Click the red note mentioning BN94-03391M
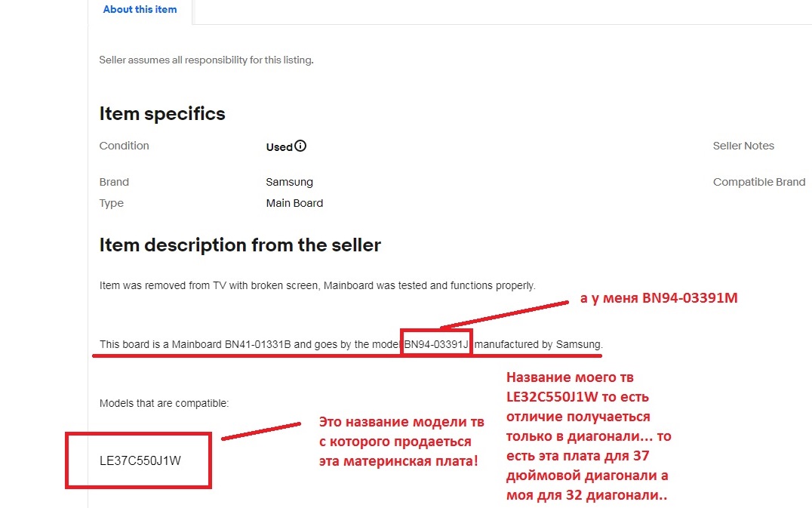Viewport: 812px width, 508px height. tap(659, 299)
